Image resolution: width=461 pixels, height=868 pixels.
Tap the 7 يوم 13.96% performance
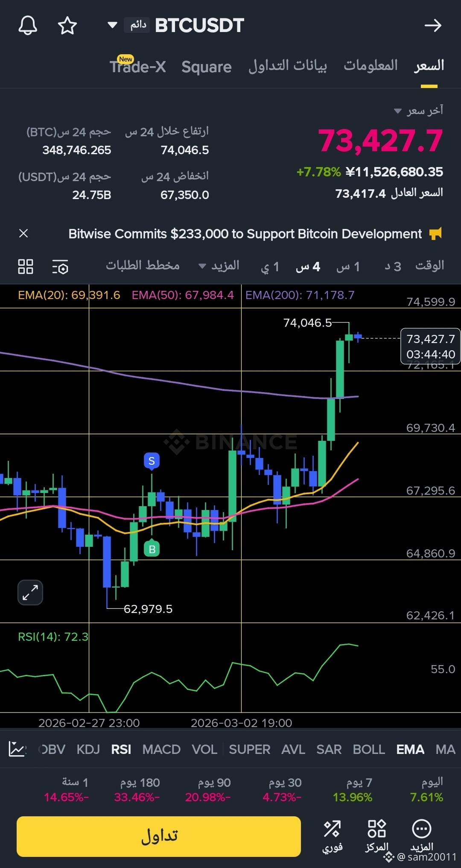tap(353, 790)
